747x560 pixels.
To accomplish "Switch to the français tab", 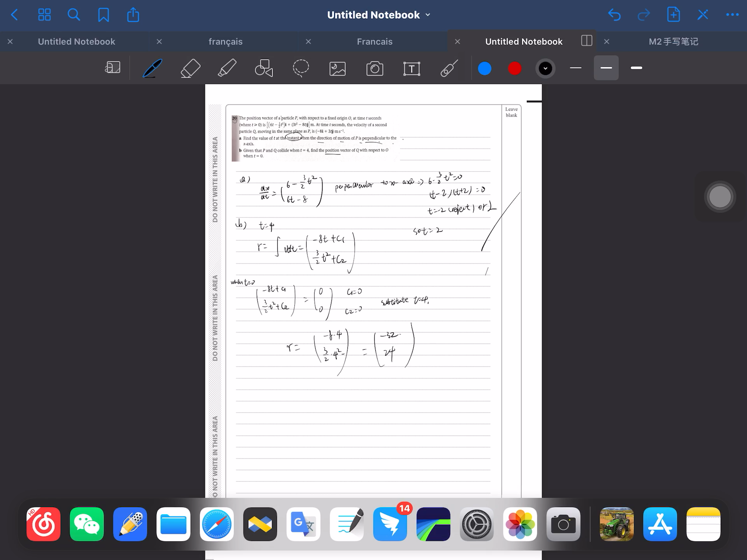I will tap(225, 41).
